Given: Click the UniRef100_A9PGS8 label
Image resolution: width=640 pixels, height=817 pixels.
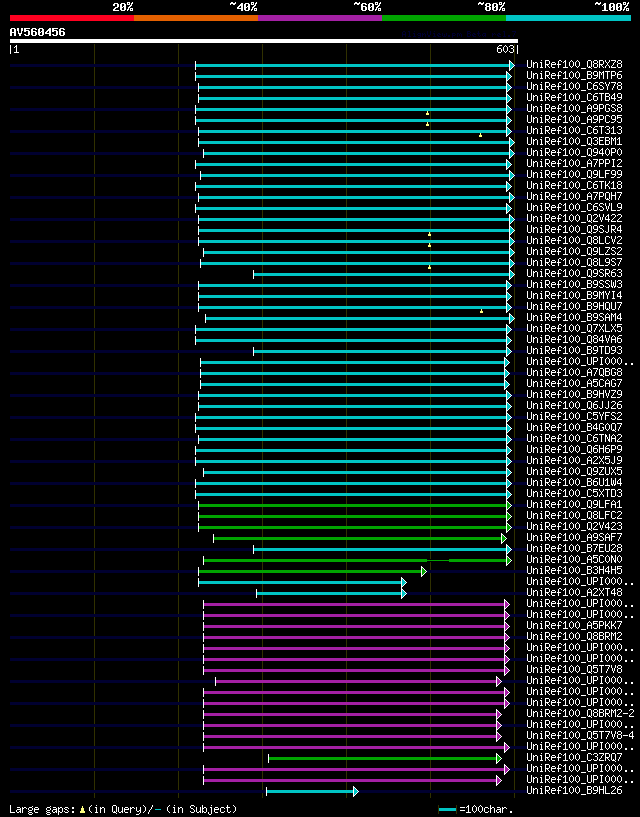Looking at the screenshot, I should 574,108.
